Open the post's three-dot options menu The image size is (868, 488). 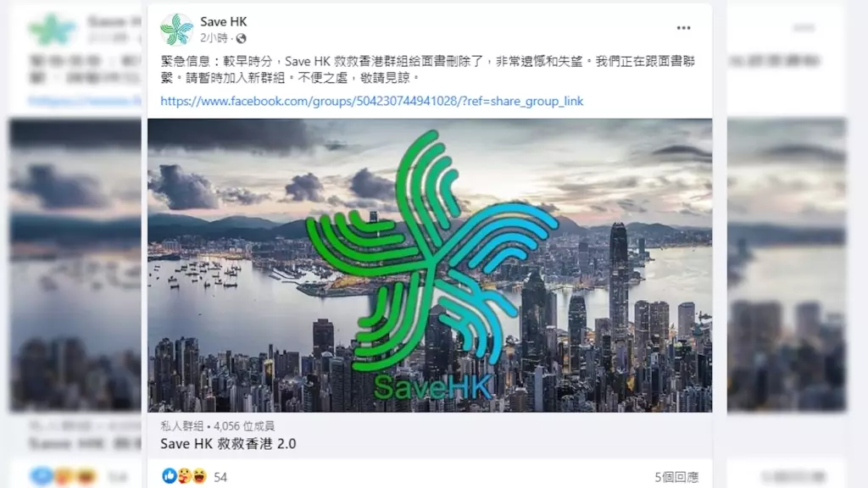tap(683, 28)
